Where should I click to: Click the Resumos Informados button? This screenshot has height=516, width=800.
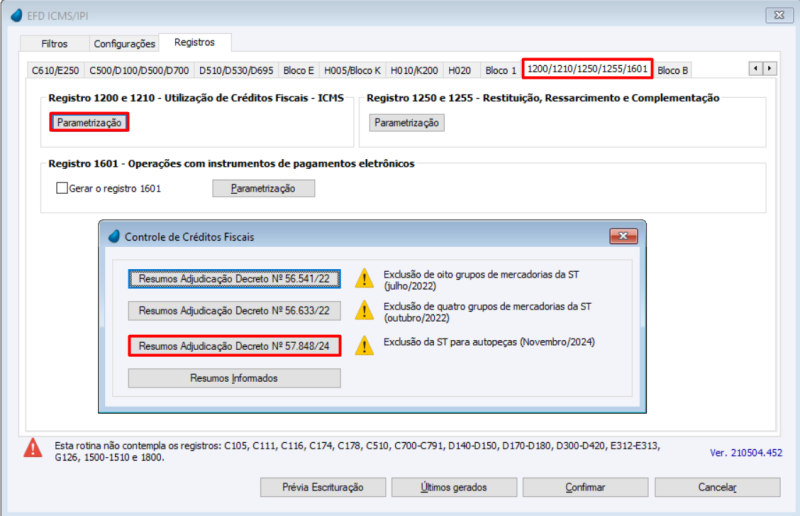[234, 378]
